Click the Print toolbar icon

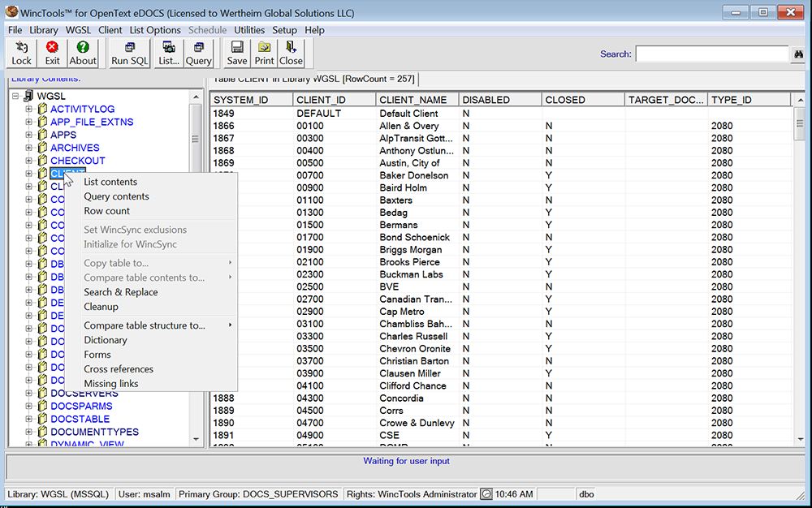click(264, 54)
